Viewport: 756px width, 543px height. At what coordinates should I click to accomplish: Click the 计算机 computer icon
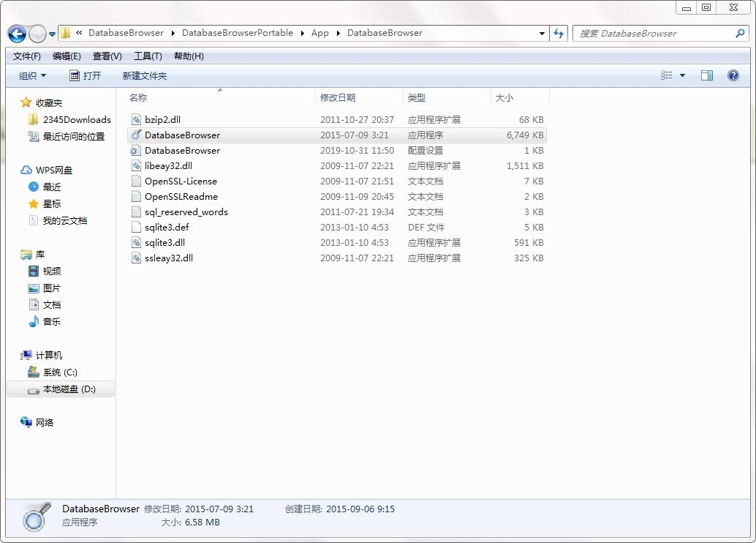click(26, 355)
